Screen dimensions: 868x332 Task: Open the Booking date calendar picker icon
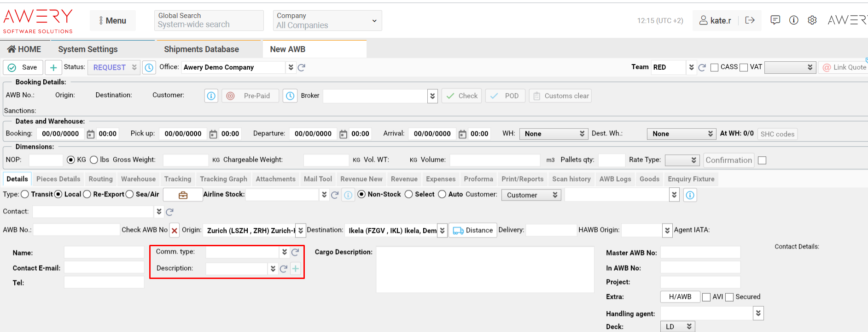point(91,134)
